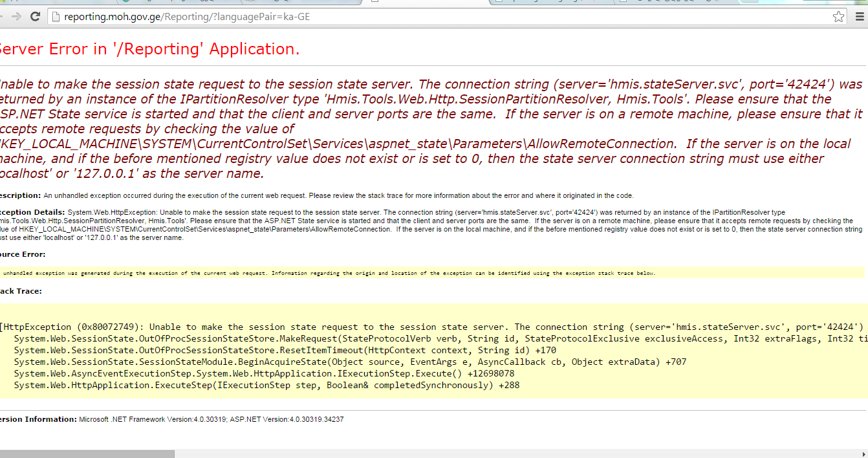This screenshot has height=458, width=868.
Task: Click the unhandled exception message in Source Error box
Action: click(323, 273)
